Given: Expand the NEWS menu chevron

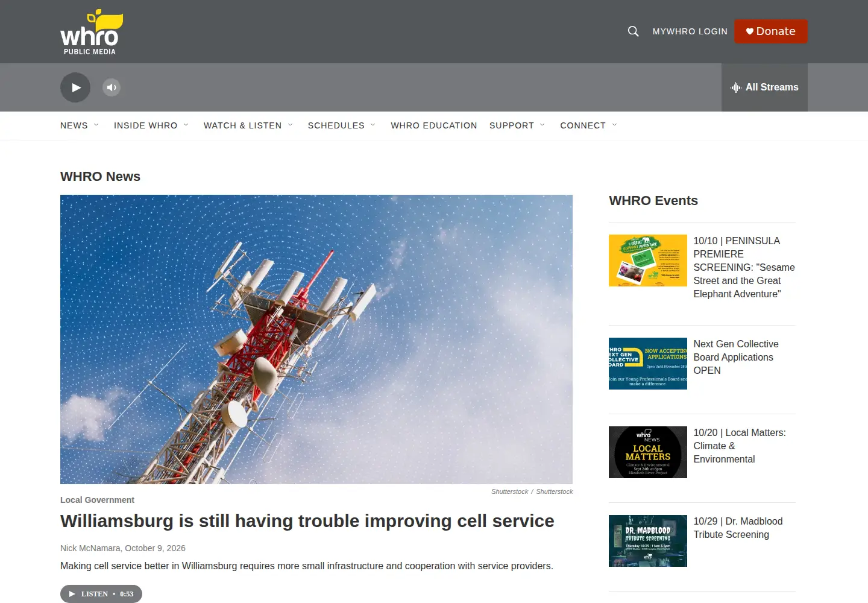Looking at the screenshot, I should point(96,125).
